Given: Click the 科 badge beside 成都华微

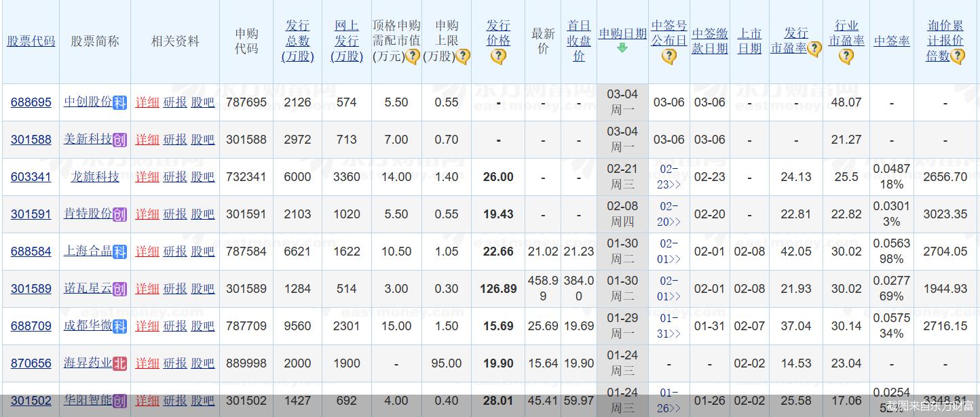Looking at the screenshot, I should [119, 326].
